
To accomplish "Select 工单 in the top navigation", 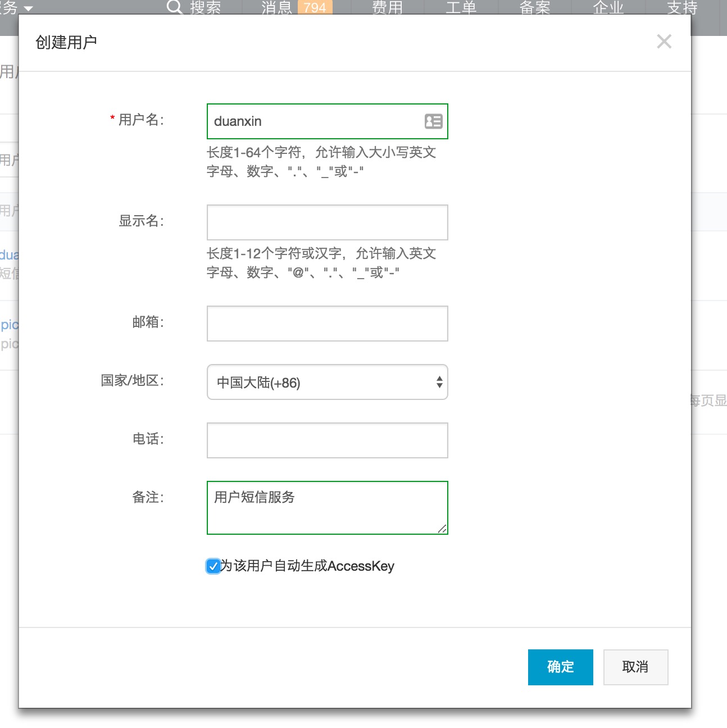I will (461, 7).
